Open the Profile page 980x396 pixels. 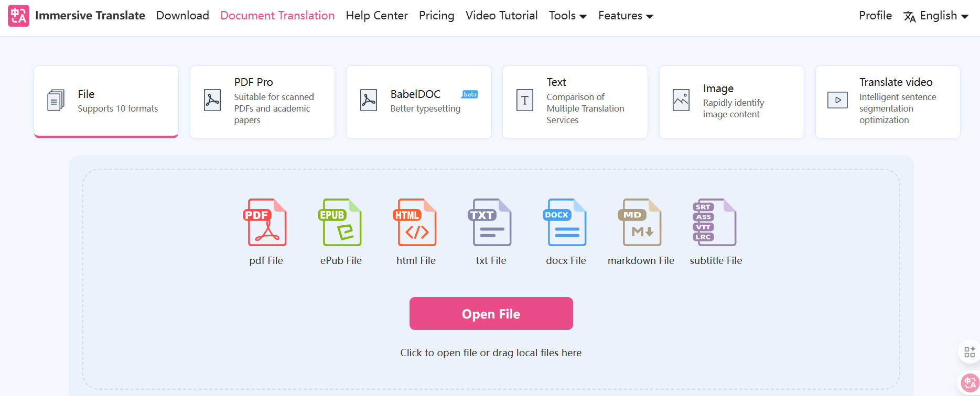click(x=875, y=16)
